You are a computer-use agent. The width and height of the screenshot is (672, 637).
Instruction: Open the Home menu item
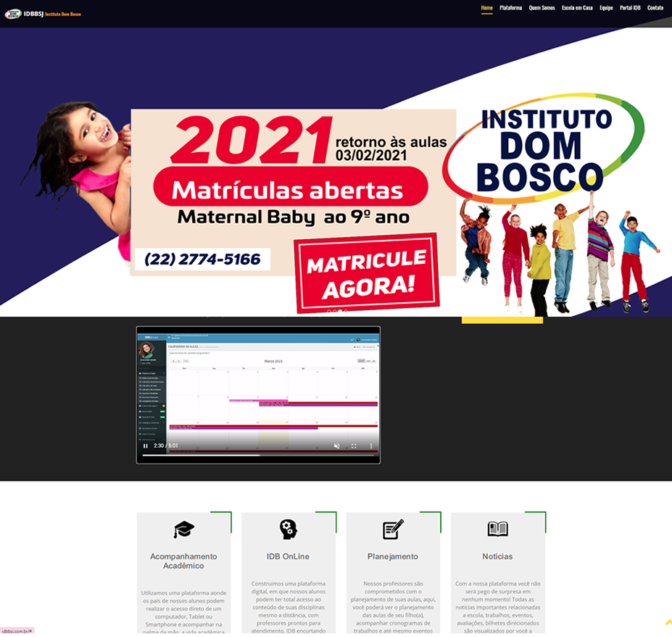click(487, 8)
